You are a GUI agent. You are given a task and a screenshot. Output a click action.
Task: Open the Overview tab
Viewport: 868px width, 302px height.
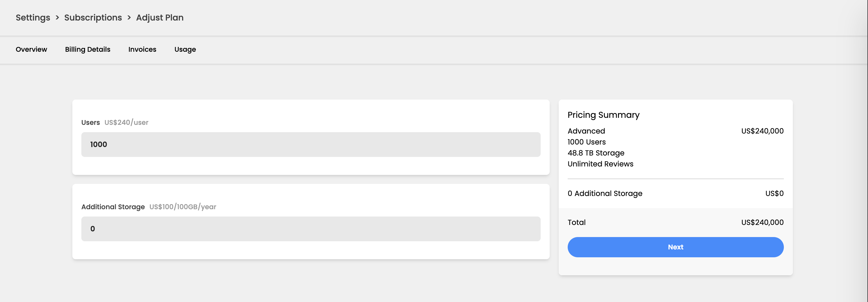coord(31,49)
